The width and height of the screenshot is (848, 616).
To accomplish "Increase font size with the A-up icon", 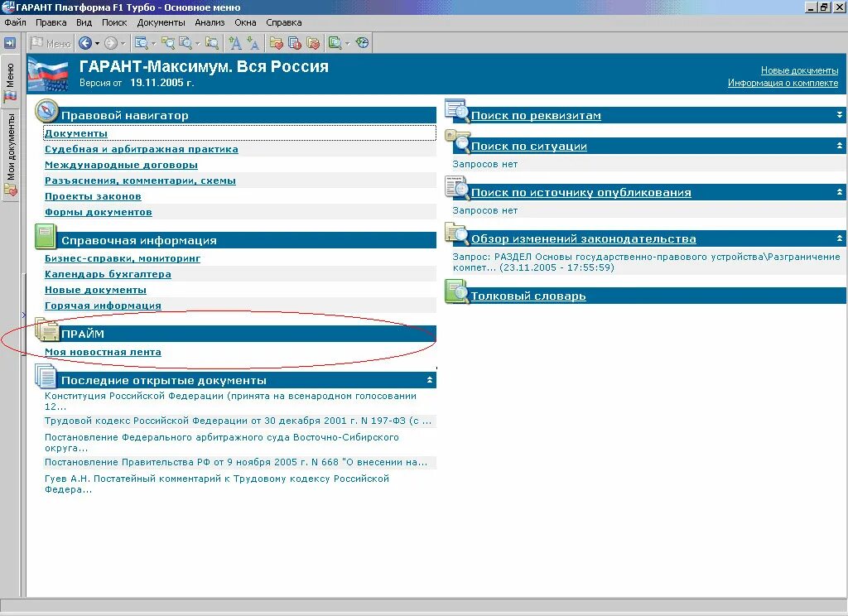I will [x=235, y=43].
